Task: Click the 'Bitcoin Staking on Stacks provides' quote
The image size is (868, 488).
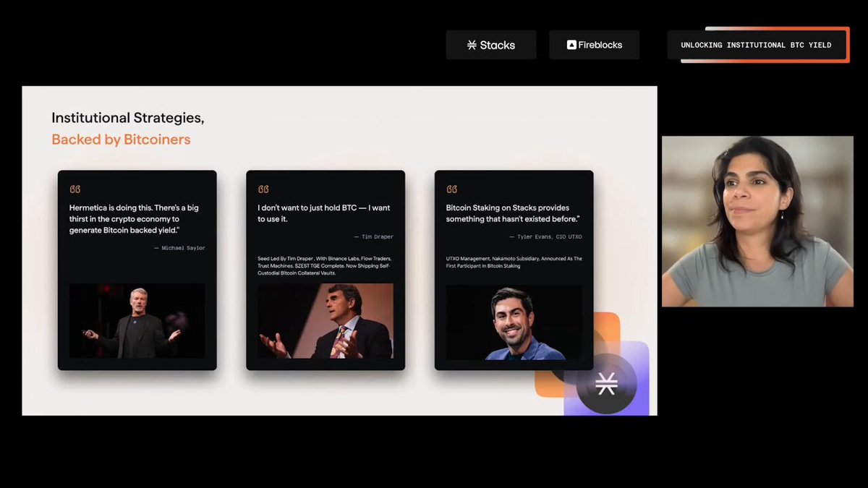Action: point(514,213)
